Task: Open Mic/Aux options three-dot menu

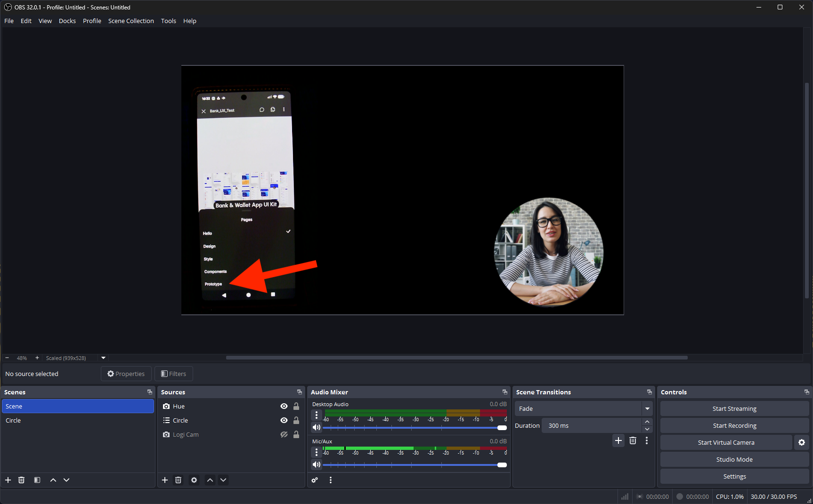Action: tap(317, 452)
